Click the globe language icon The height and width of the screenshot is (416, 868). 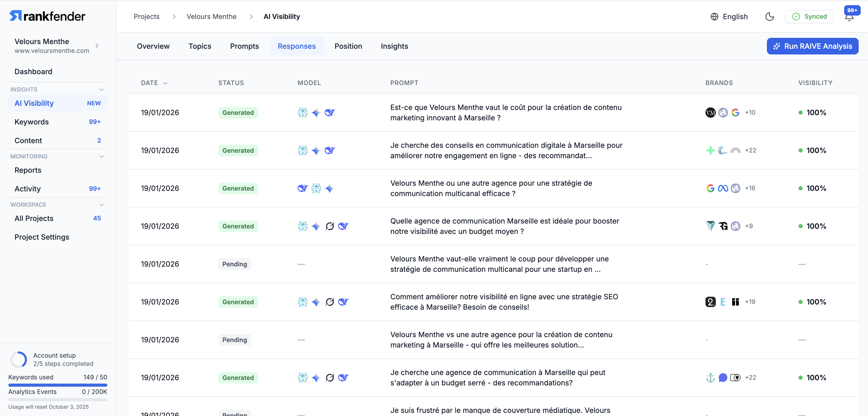(x=714, y=17)
